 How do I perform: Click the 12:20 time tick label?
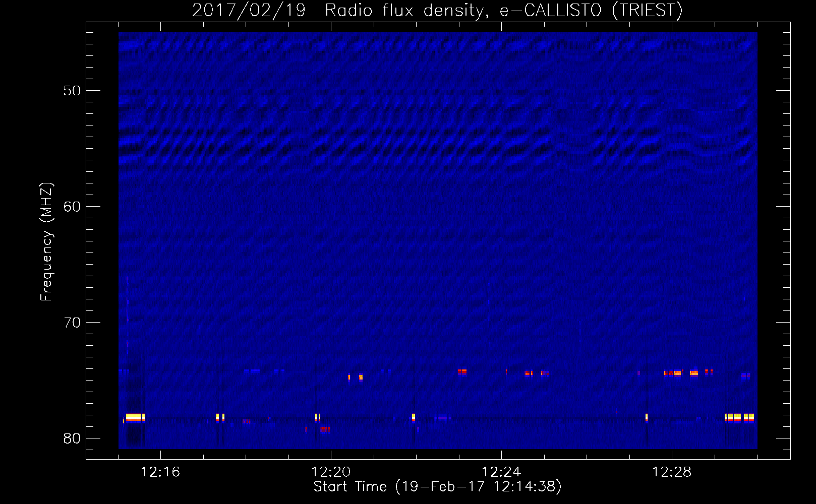click(x=331, y=472)
